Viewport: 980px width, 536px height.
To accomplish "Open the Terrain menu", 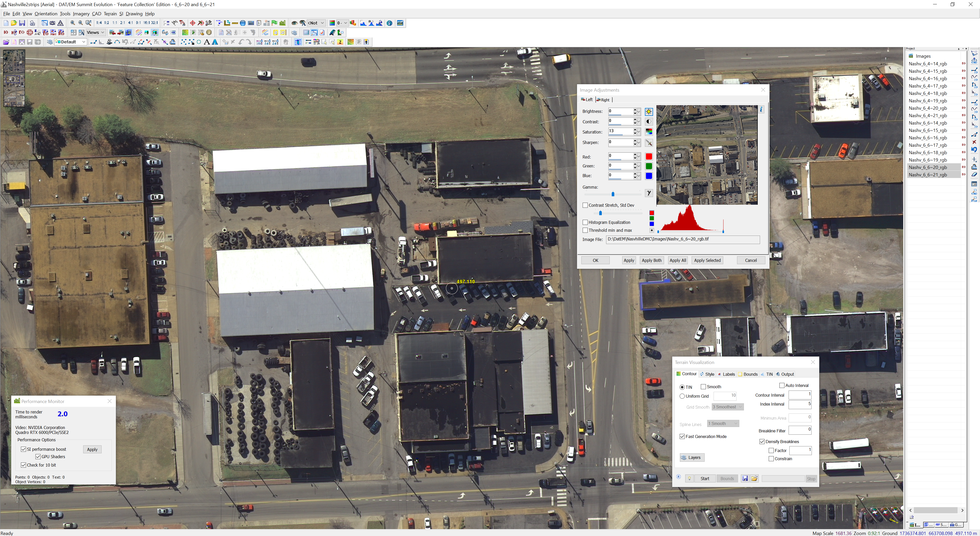I will (x=110, y=14).
